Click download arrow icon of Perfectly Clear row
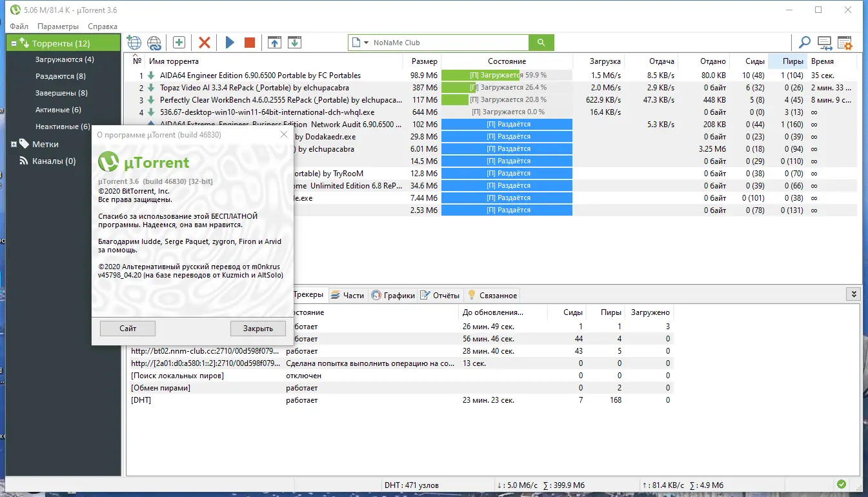 pyautogui.click(x=151, y=100)
